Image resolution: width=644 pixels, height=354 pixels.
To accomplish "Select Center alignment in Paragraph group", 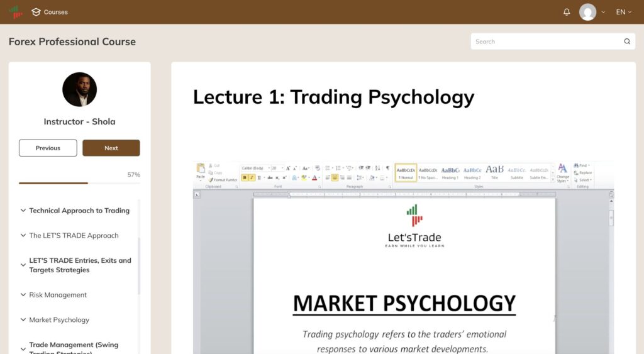I will click(x=335, y=178).
